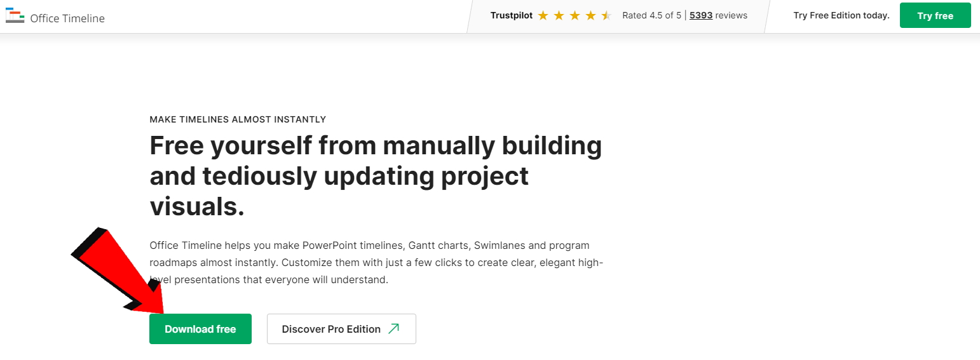Viewport: 980px width, 360px height.
Task: Click the 'Make timelines almost instantly' tagline
Action: coord(238,119)
